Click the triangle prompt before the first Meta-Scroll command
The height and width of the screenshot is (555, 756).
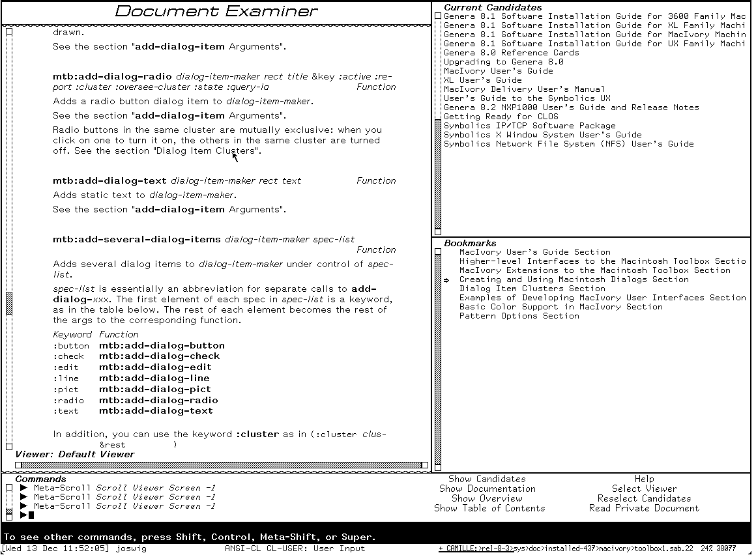(x=24, y=487)
